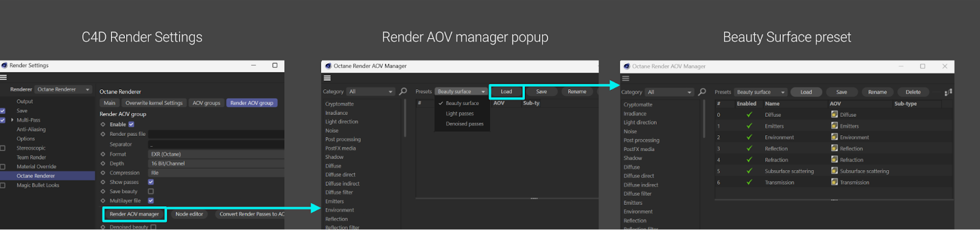980x230 pixels.
Task: Click Environment AOV icon in row 2
Action: pos(834,137)
